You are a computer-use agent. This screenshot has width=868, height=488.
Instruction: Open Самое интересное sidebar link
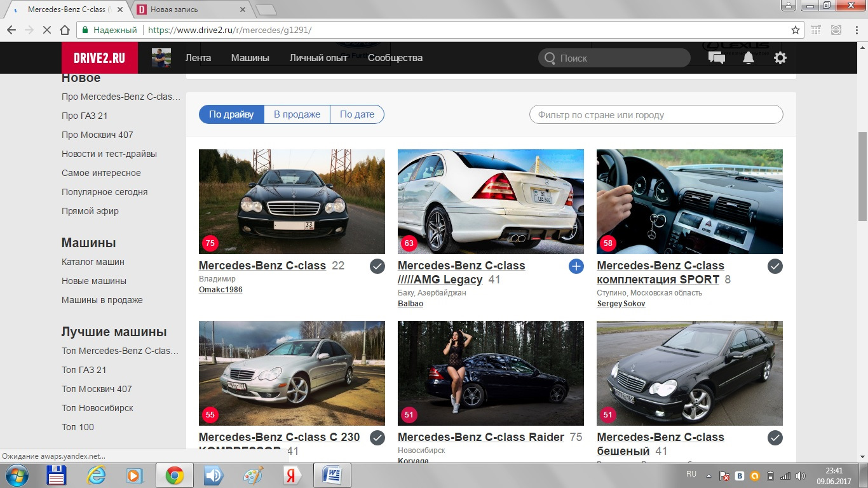coord(101,173)
